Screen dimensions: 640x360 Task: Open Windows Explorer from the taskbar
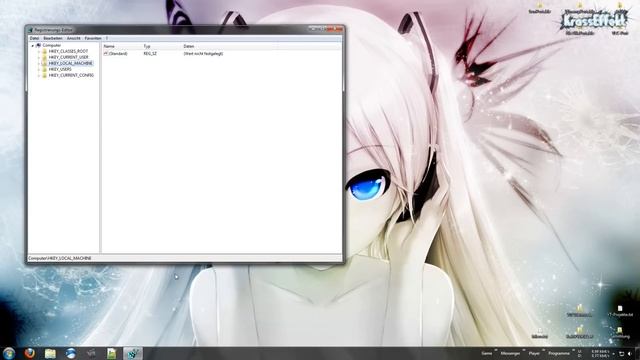point(50,353)
